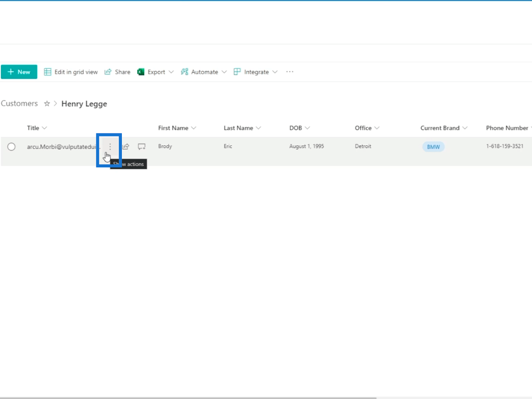Open Edit in grid view

click(71, 72)
